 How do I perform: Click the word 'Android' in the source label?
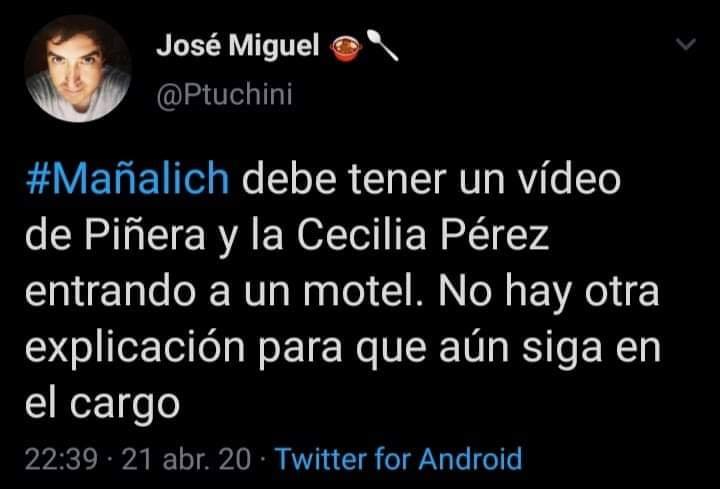click(x=470, y=458)
